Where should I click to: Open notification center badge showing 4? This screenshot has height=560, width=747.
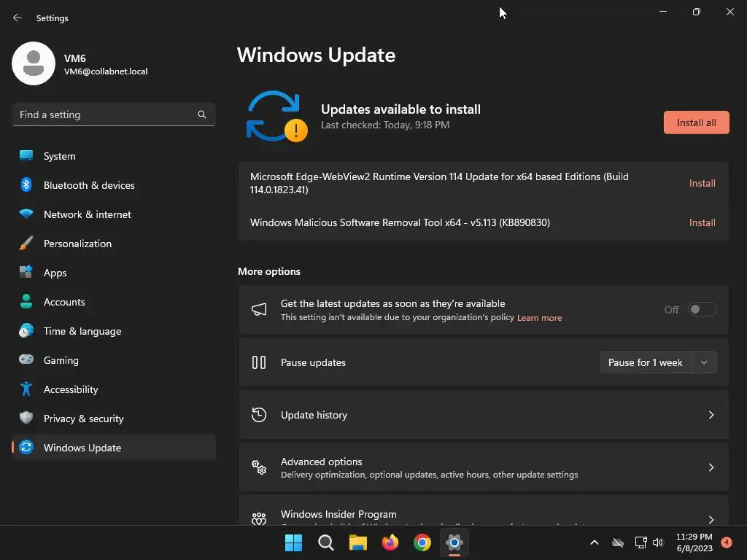tap(727, 542)
